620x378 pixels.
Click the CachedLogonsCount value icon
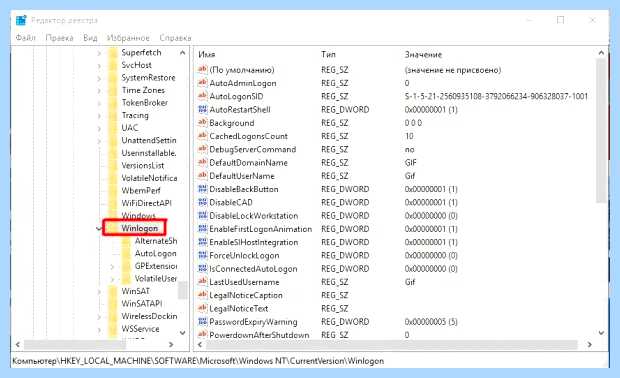click(x=202, y=136)
